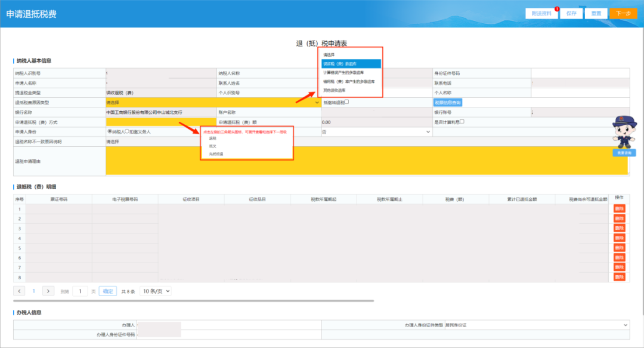
Task: Click the 申请退抵税（费）额 0.00 field
Action: pyautogui.click(x=377, y=122)
